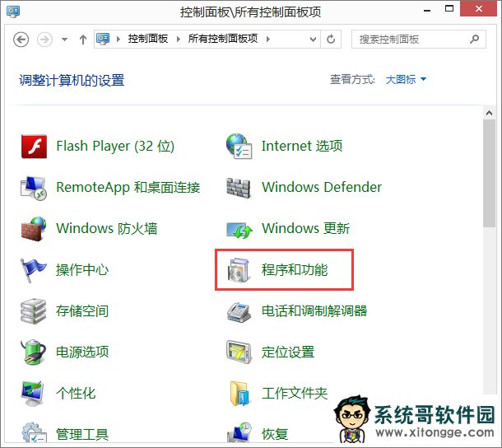
Task: Expand the 所有控制面板项 breadcrumb chevron
Action: (268, 40)
